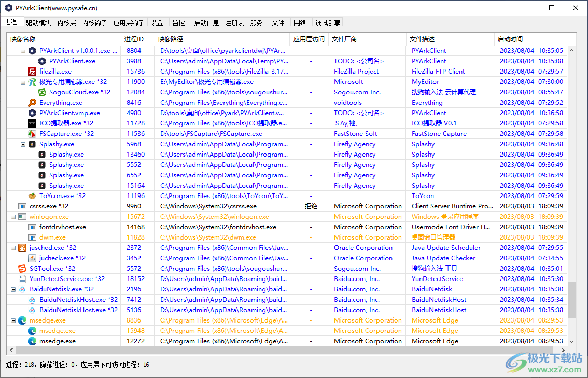Collapse the msedge.exe parent process node
The image size is (588, 378).
click(x=13, y=320)
